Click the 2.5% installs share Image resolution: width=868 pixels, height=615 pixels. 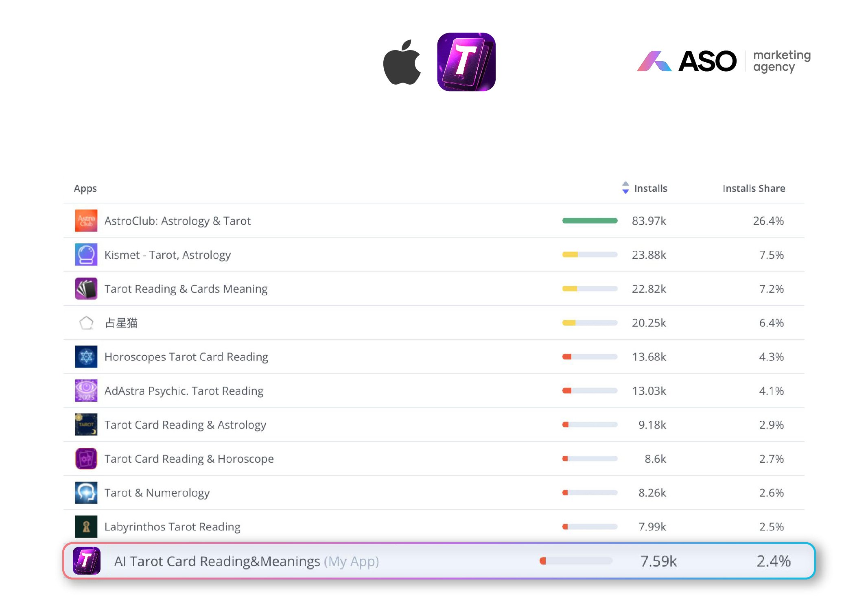tap(771, 527)
